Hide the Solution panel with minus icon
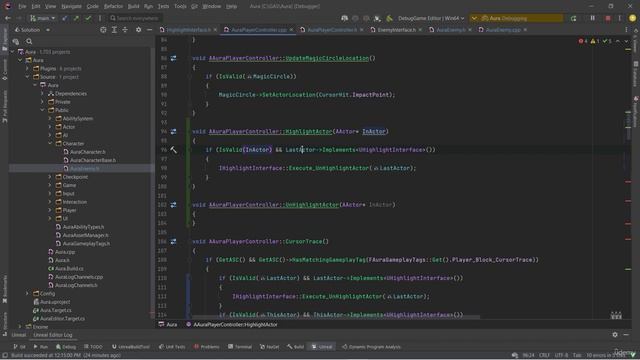Viewport: 640px width, 360px height. tap(149, 30)
